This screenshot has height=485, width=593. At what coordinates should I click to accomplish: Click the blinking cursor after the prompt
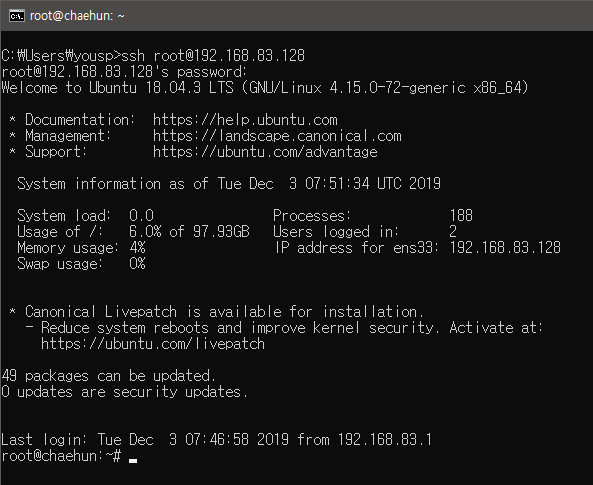[133, 460]
